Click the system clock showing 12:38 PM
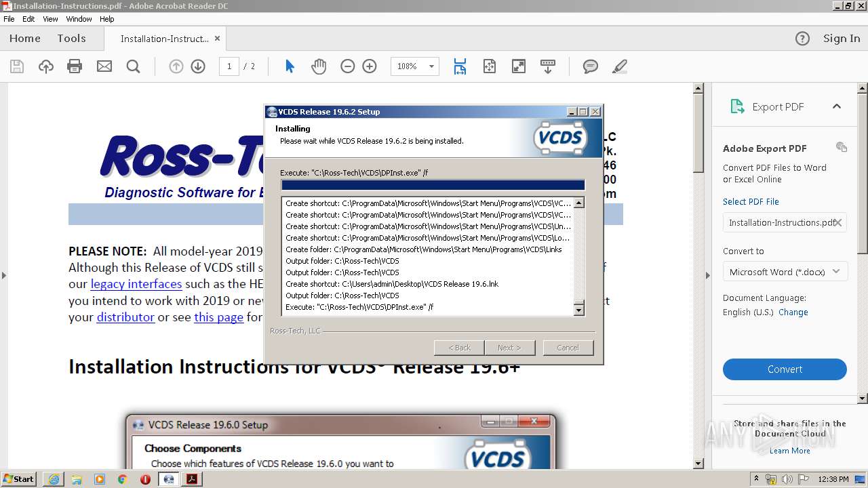Viewport: 868px width, 488px height. point(833,479)
